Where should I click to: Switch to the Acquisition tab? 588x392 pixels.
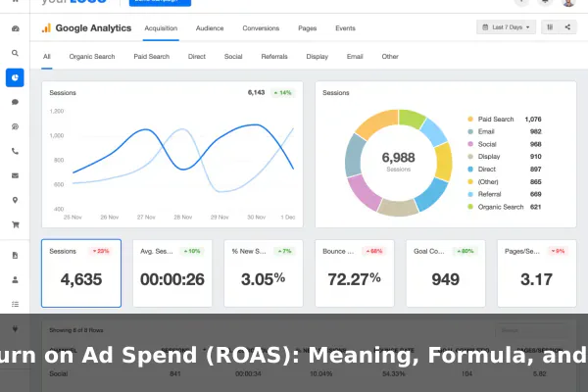coord(161,28)
